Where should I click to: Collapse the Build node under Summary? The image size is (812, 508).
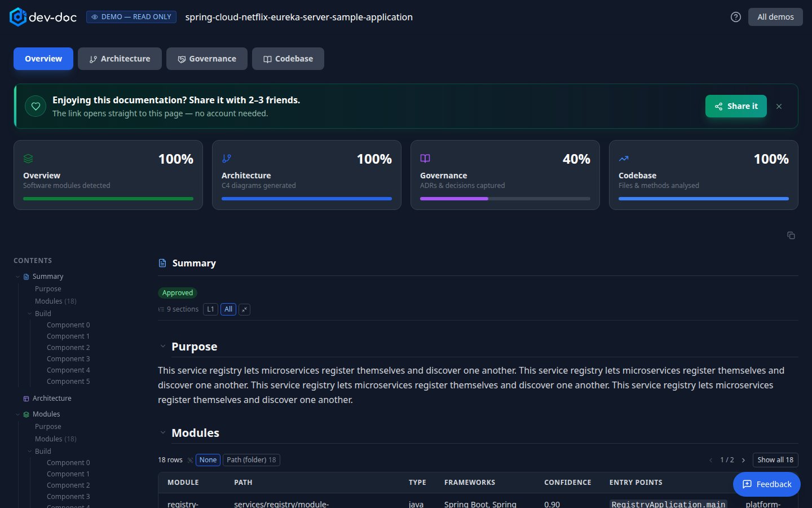pyautogui.click(x=30, y=314)
